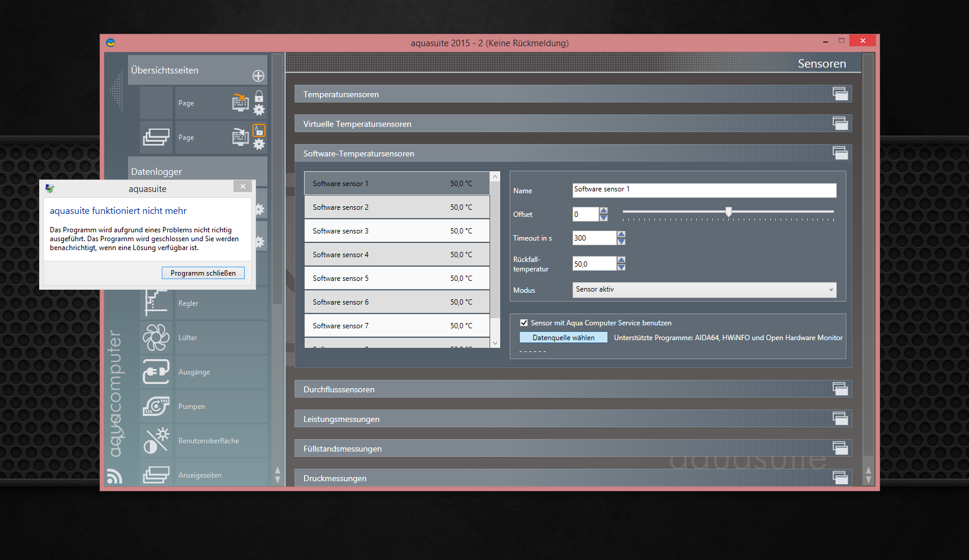Open the Pumpen pump icon
969x560 pixels.
click(x=156, y=407)
